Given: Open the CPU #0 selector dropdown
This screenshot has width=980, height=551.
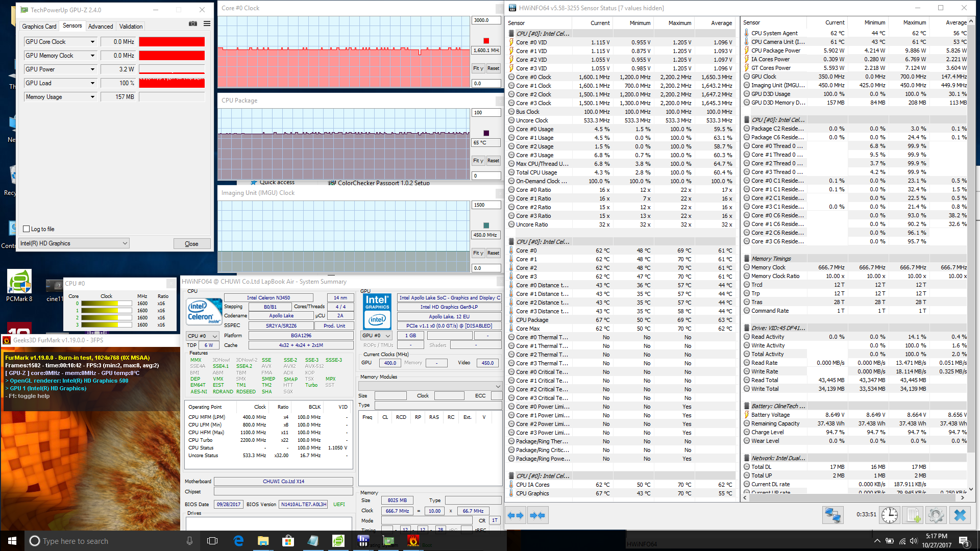Looking at the screenshot, I should [x=203, y=336].
